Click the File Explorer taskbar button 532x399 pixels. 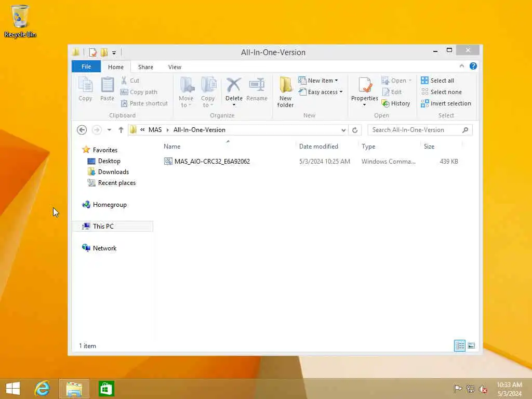[x=74, y=389]
